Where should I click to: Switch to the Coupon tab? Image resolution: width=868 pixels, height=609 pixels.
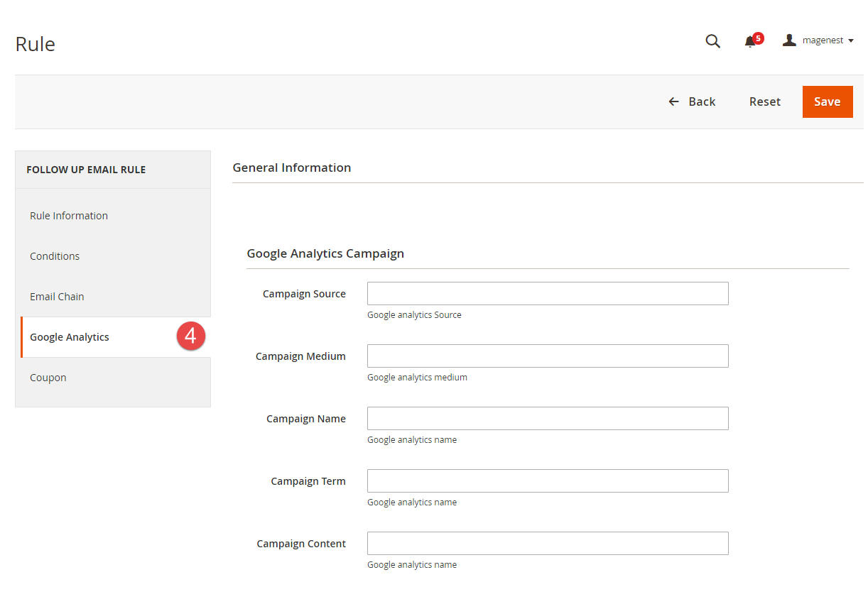coord(48,378)
